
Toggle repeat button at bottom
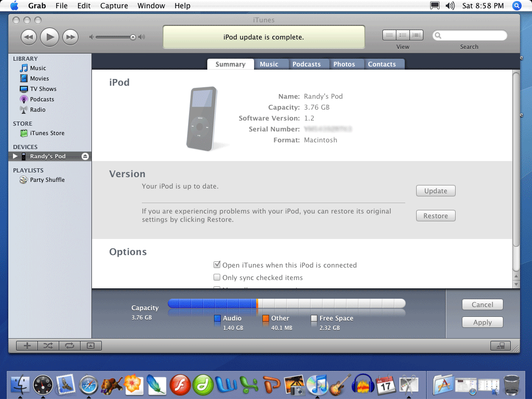click(x=70, y=345)
